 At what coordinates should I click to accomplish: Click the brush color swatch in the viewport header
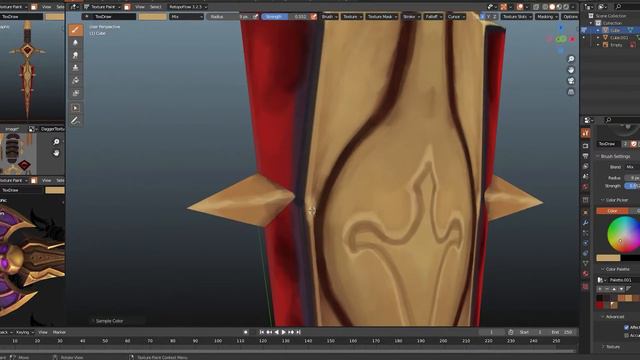[x=153, y=17]
